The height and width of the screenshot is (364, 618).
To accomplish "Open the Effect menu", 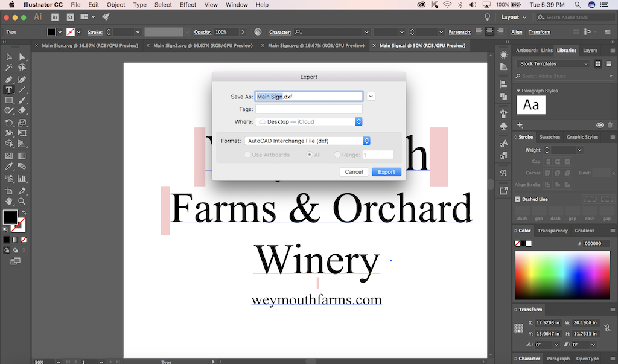I will coord(188,5).
